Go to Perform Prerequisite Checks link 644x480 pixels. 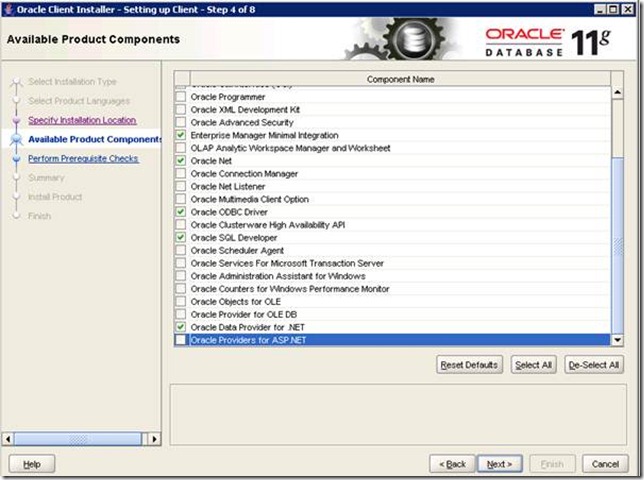tap(83, 158)
